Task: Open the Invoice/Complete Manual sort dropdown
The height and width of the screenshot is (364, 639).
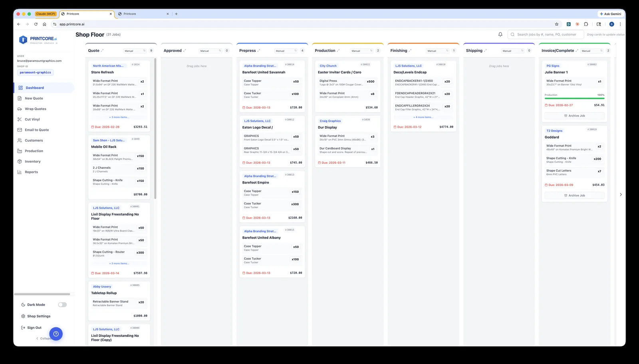Action: (592, 51)
